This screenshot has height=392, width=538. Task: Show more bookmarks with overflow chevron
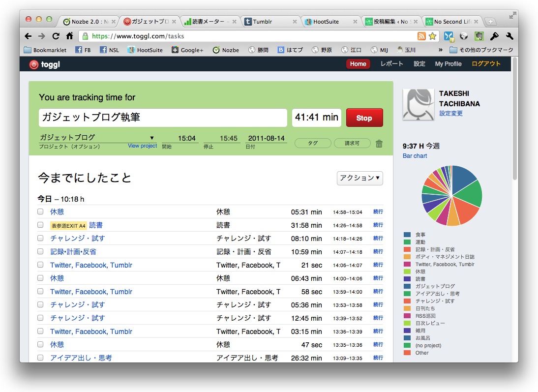[440, 50]
